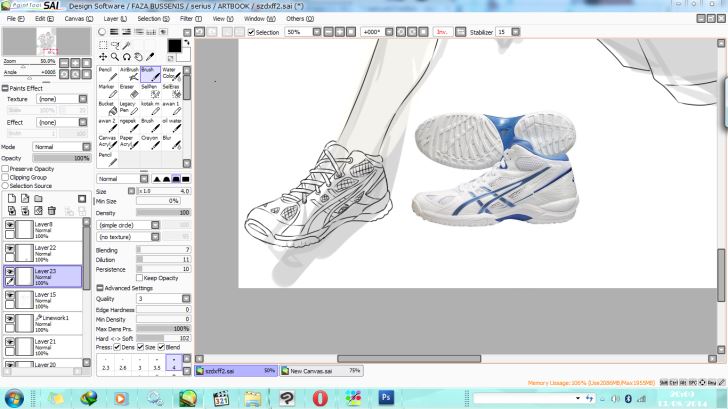The image size is (728, 409).
Task: Open Photoshop from the Windows taskbar
Action: (x=386, y=398)
